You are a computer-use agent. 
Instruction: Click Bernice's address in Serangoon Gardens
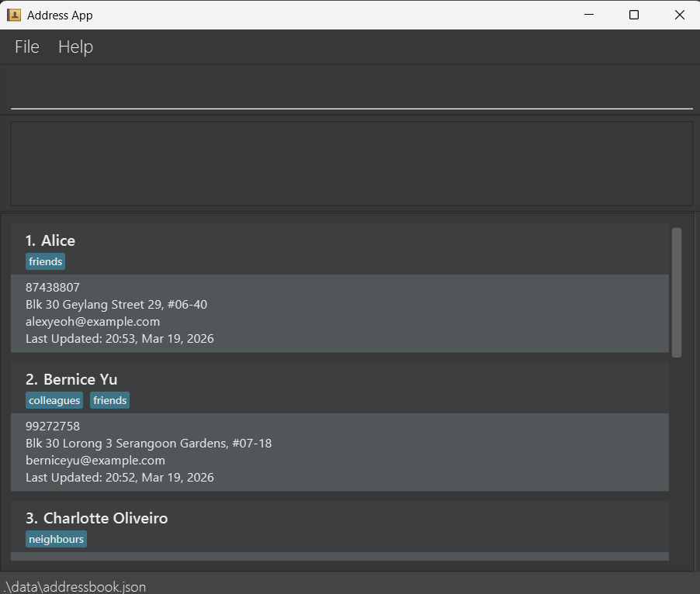[x=148, y=444]
